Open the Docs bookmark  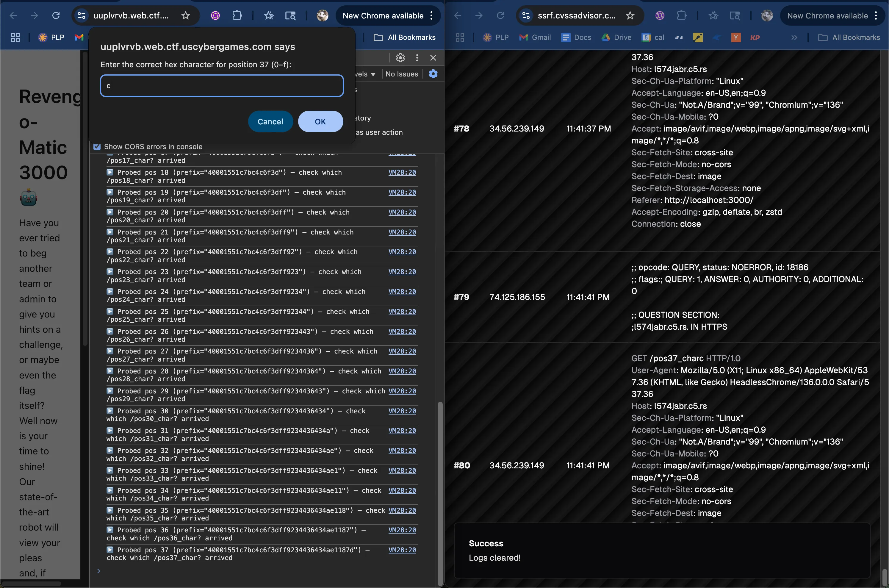pos(576,37)
